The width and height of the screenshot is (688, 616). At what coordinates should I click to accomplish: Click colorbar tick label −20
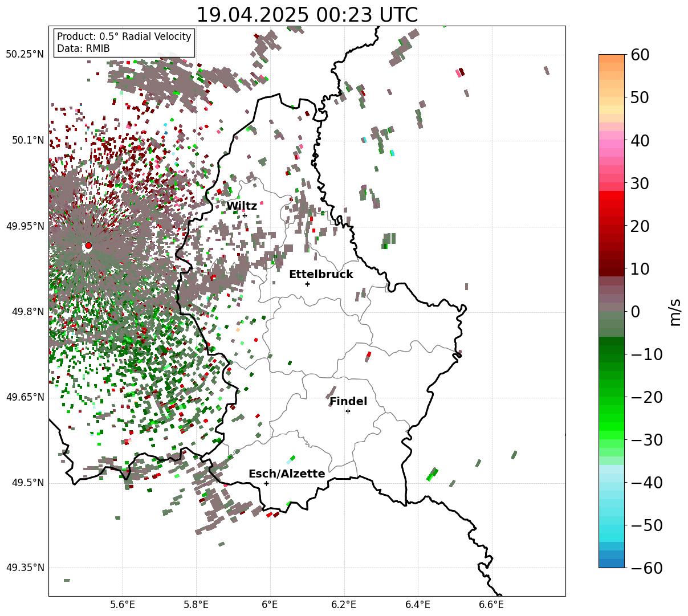click(648, 397)
